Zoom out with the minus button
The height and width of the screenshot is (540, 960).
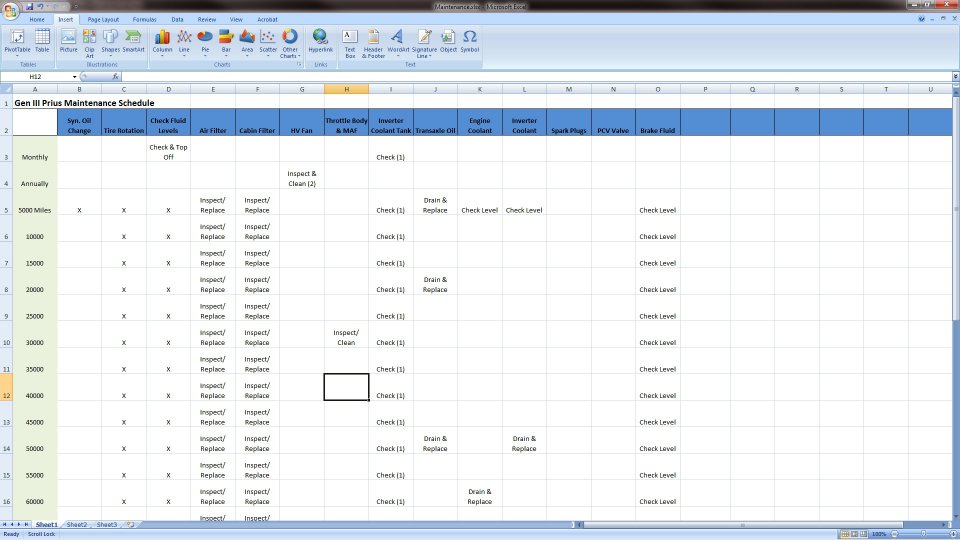tap(894, 534)
